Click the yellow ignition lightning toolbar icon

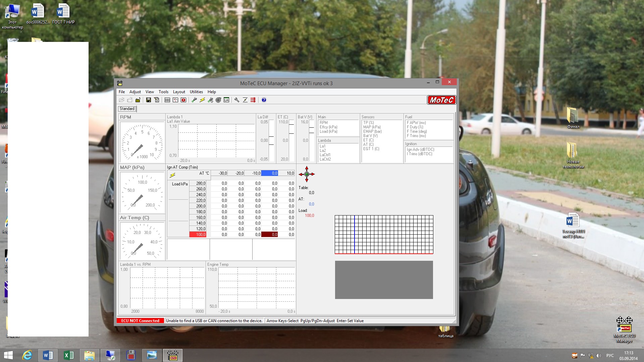coord(202,100)
